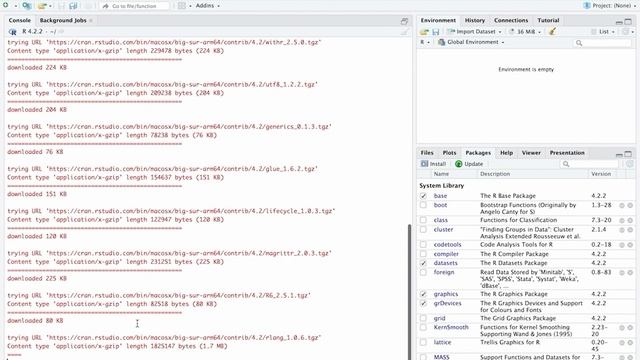
Task: Remove the boot package with its x icon
Action: [630, 206]
